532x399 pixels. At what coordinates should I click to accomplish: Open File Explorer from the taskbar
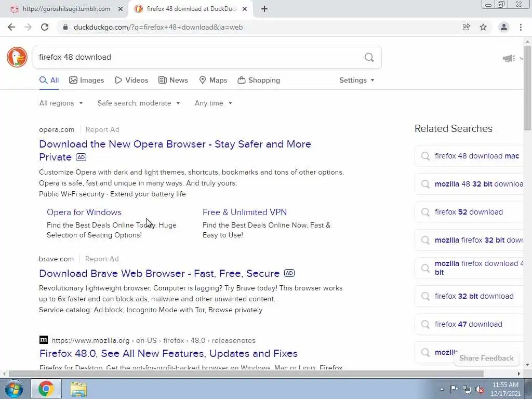point(79,389)
